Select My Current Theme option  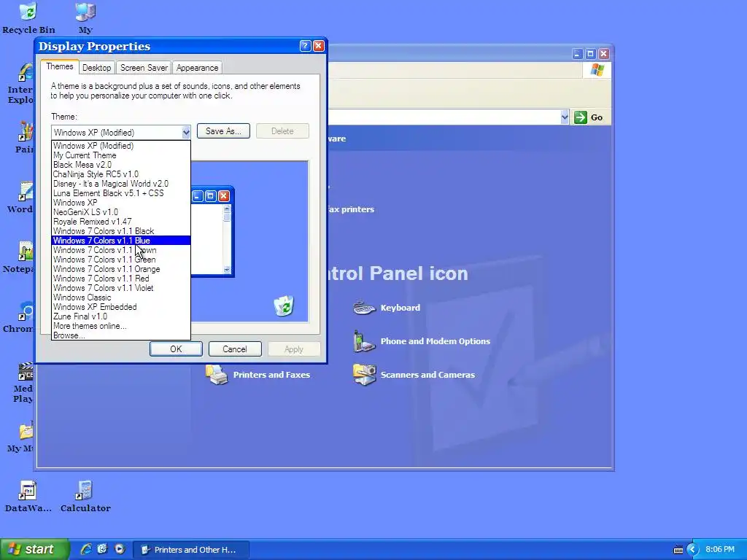pyautogui.click(x=121, y=155)
